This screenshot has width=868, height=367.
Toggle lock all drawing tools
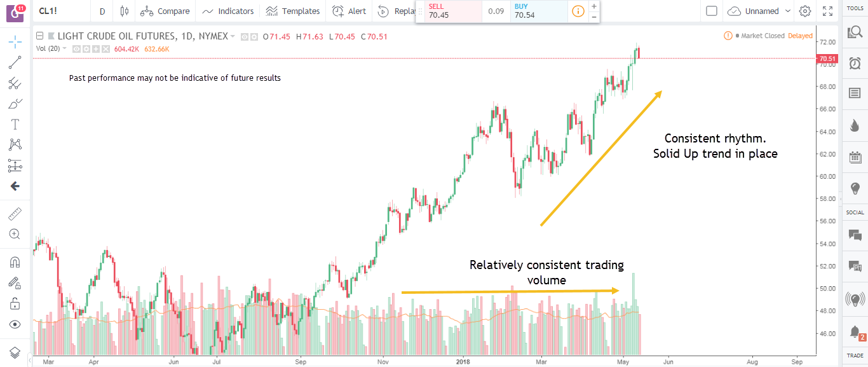(15, 303)
